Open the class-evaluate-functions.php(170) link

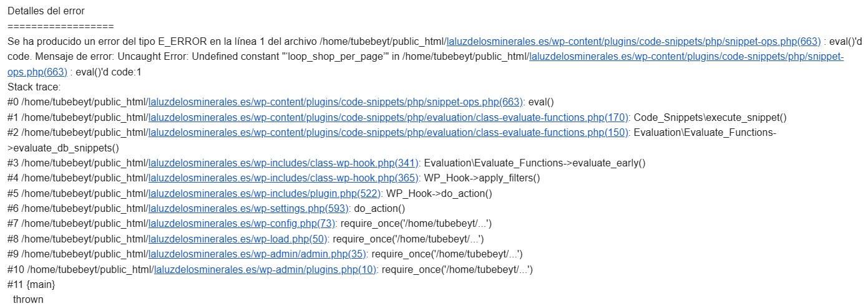coord(389,117)
